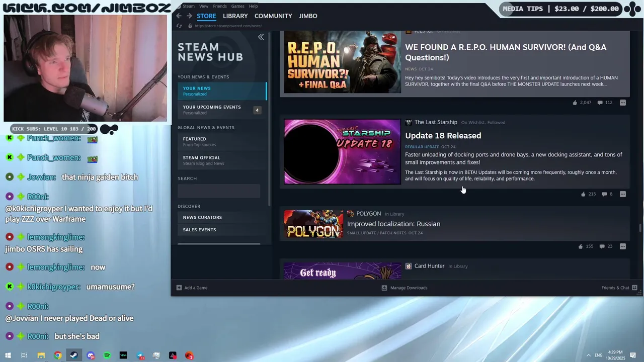Open File Explorer from taskbar
Screen dimensions: 644x362
41,355
